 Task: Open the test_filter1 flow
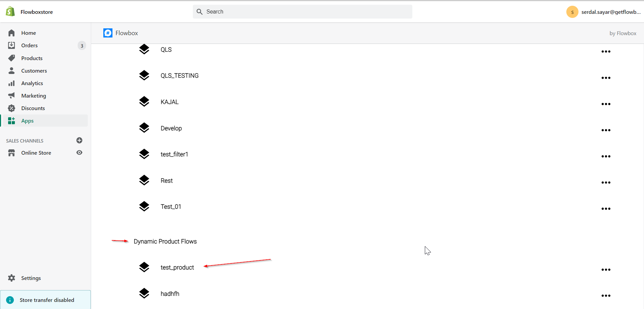[174, 154]
